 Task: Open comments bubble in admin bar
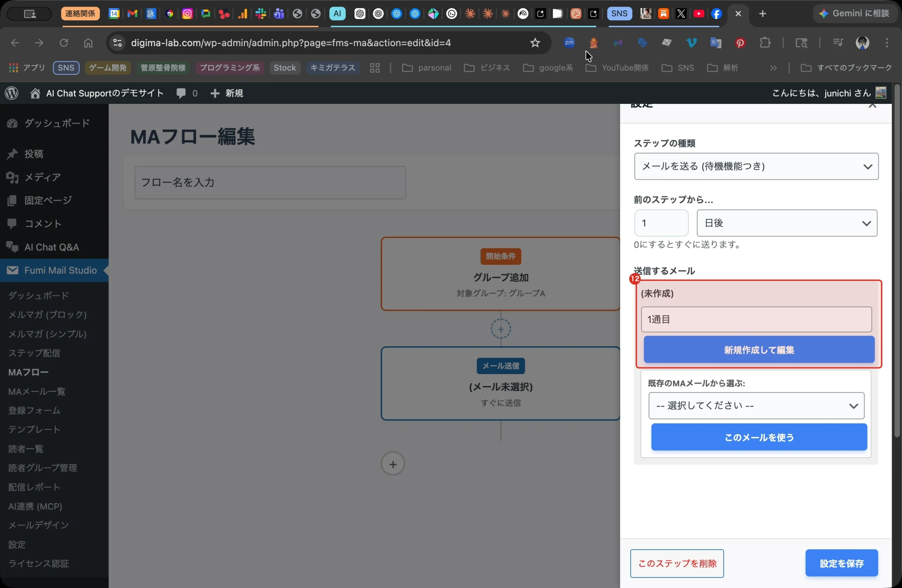186,93
